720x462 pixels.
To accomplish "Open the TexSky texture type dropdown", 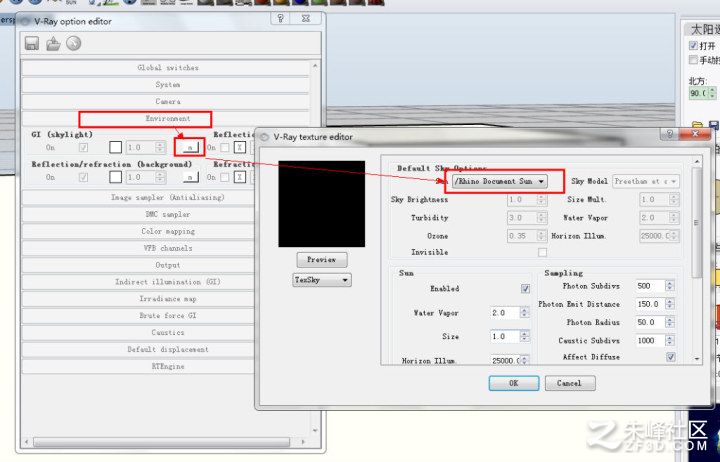I will pos(322,280).
